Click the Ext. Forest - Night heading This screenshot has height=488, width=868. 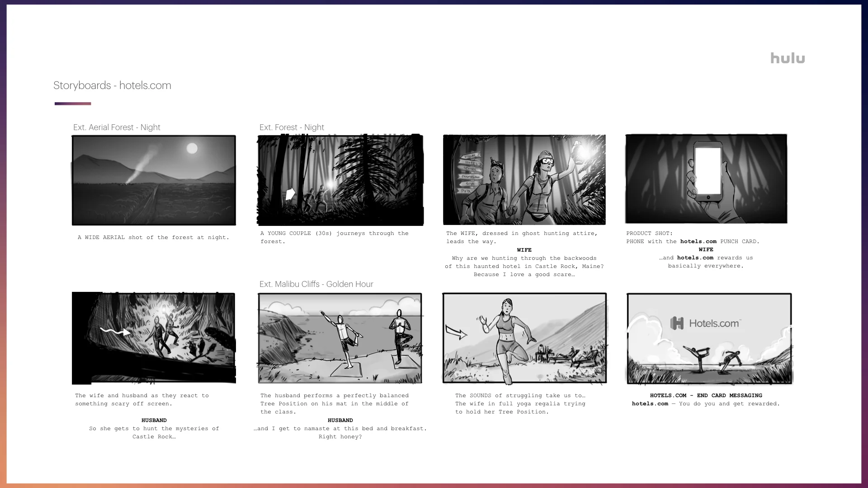point(292,127)
